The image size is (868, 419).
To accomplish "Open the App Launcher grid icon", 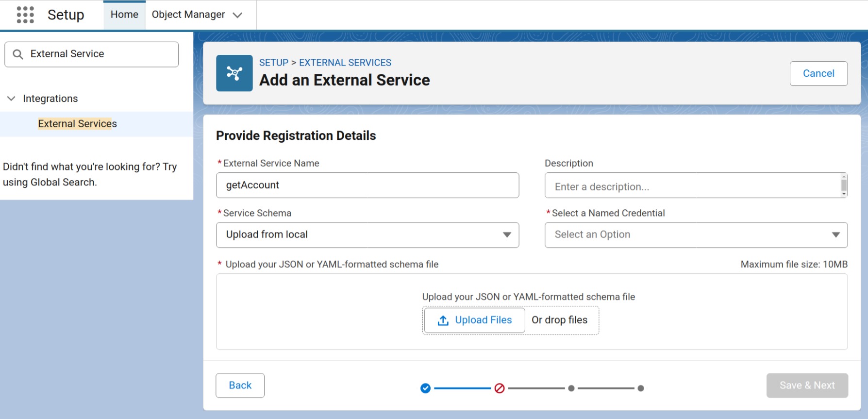I will coord(25,15).
